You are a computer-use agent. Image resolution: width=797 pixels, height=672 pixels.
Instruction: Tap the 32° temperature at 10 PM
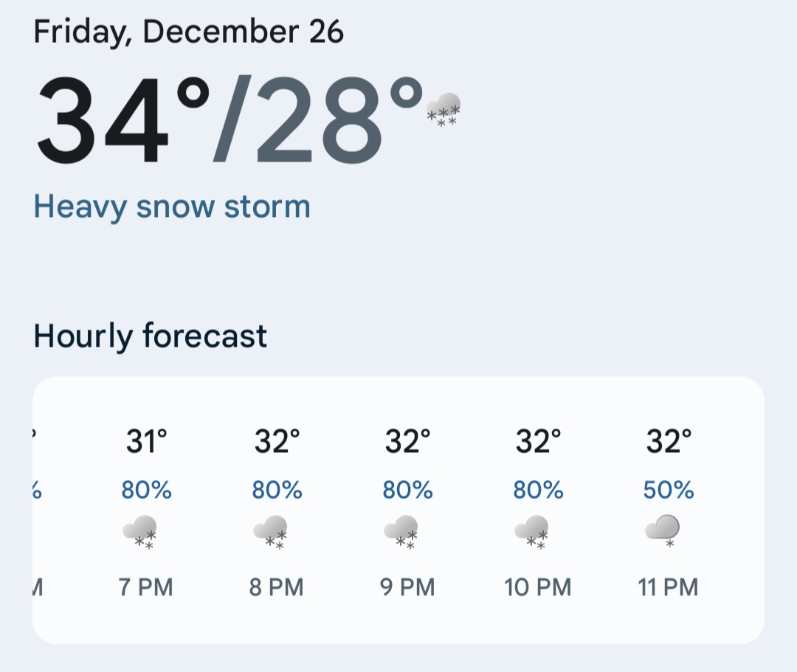pyautogui.click(x=538, y=442)
